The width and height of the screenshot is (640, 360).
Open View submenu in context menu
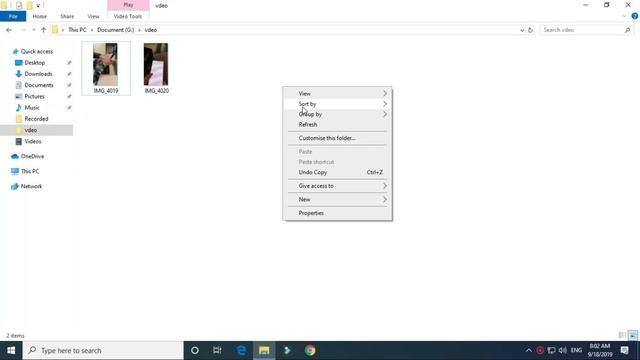pyautogui.click(x=337, y=93)
